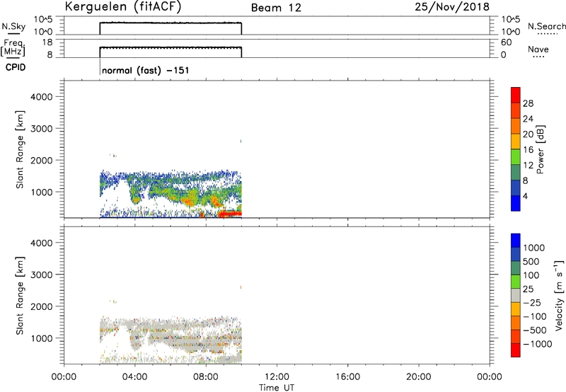
Task: Click the '60' tick on the Nave axis
Action: (x=506, y=42)
